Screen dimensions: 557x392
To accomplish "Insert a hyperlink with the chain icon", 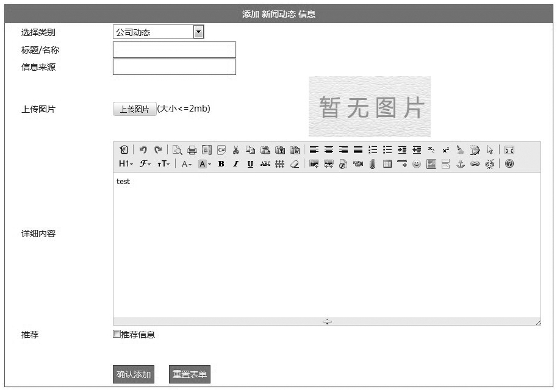I will pyautogui.click(x=475, y=163).
